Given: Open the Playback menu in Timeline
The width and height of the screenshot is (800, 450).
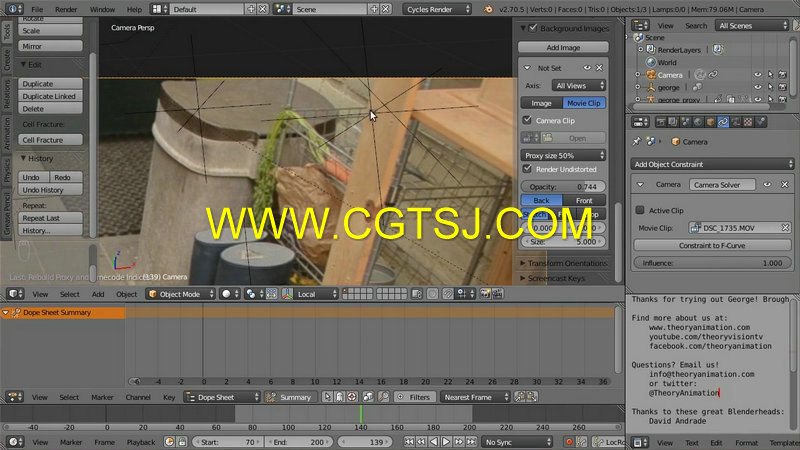Looking at the screenshot, I should click(141, 442).
